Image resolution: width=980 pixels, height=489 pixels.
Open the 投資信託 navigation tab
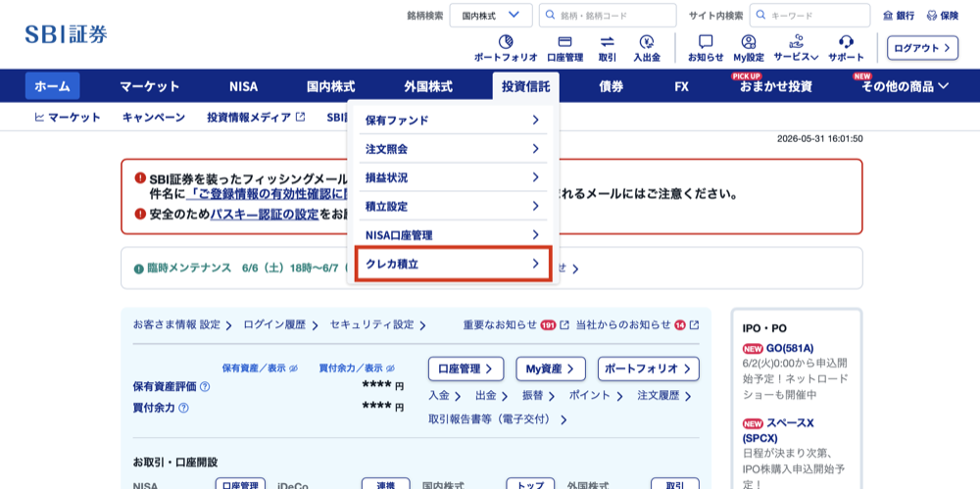point(525,86)
